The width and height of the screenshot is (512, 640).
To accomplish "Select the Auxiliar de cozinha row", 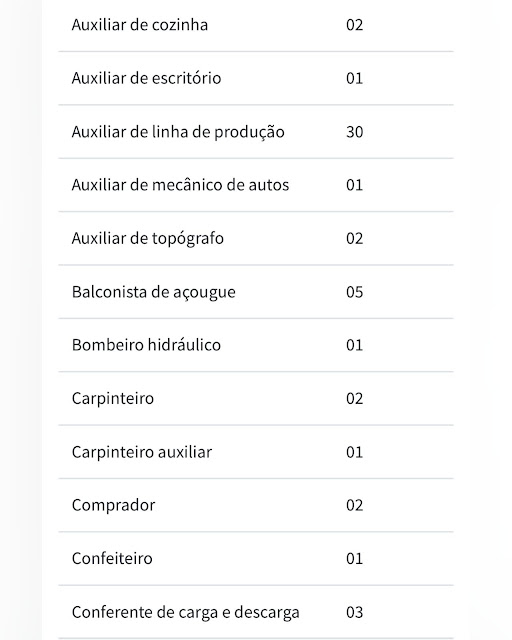I will point(256,25).
